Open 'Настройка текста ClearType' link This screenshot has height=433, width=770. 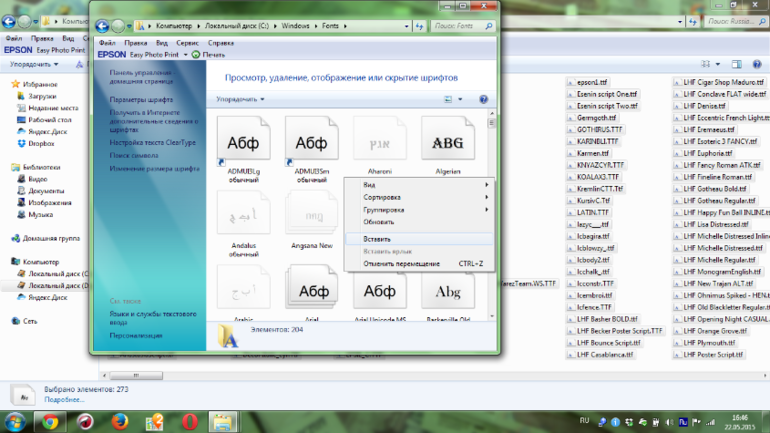pos(153,143)
